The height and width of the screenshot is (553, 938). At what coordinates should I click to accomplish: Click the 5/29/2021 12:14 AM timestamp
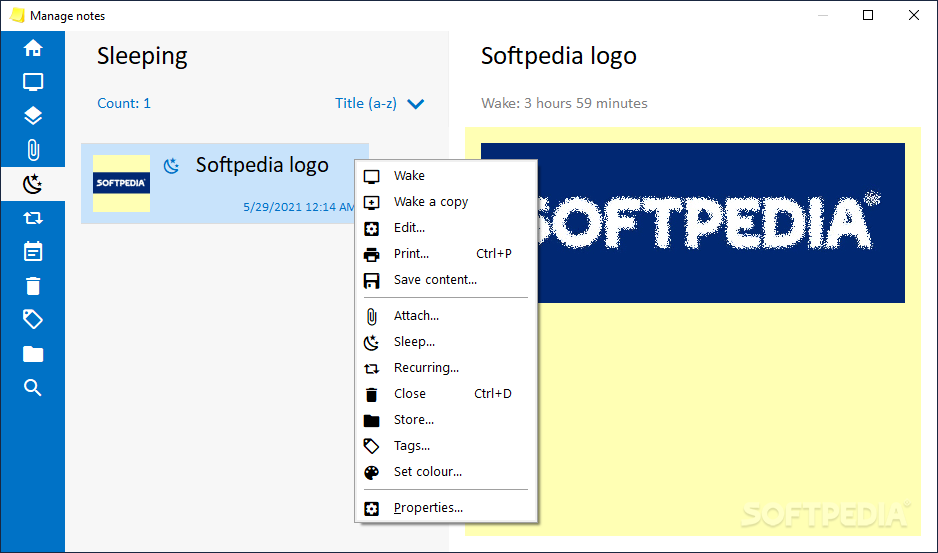point(299,207)
